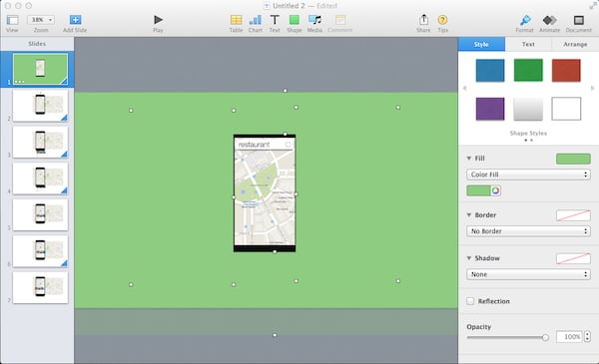Add a new slide
Image resolution: width=599 pixels, height=364 pixels.
pos(75,20)
